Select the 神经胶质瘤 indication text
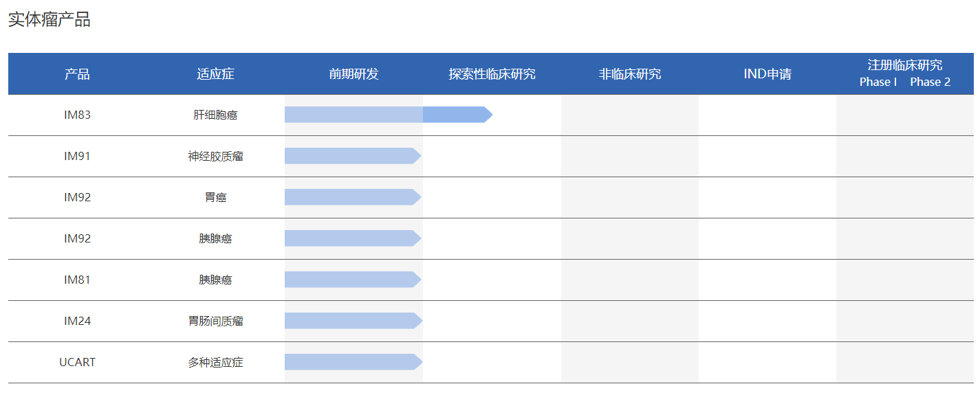 [215, 157]
